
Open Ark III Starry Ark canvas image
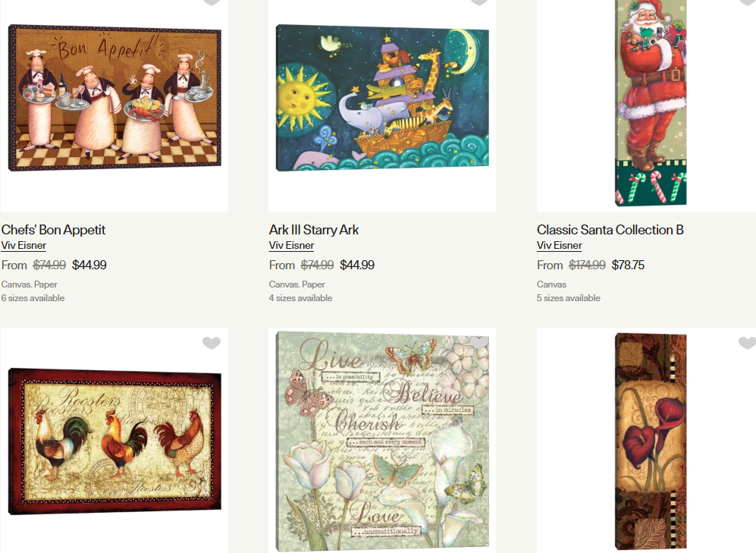click(x=382, y=98)
